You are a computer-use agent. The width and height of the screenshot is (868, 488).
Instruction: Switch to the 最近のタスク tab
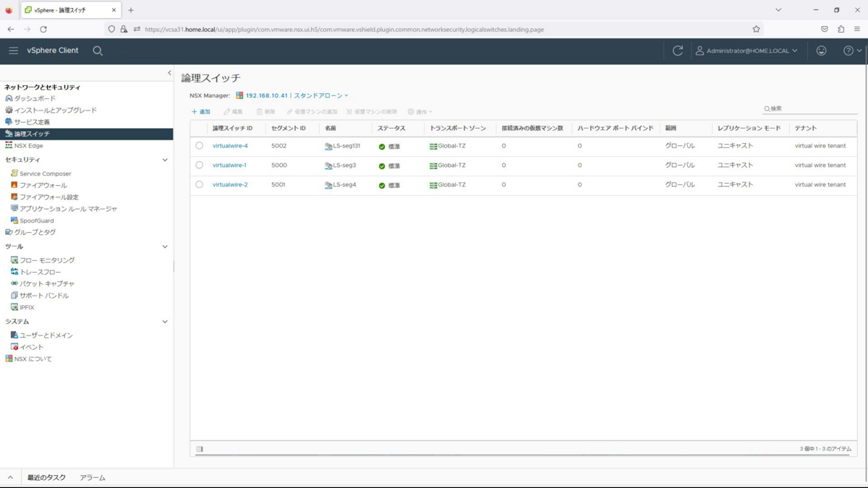click(46, 478)
